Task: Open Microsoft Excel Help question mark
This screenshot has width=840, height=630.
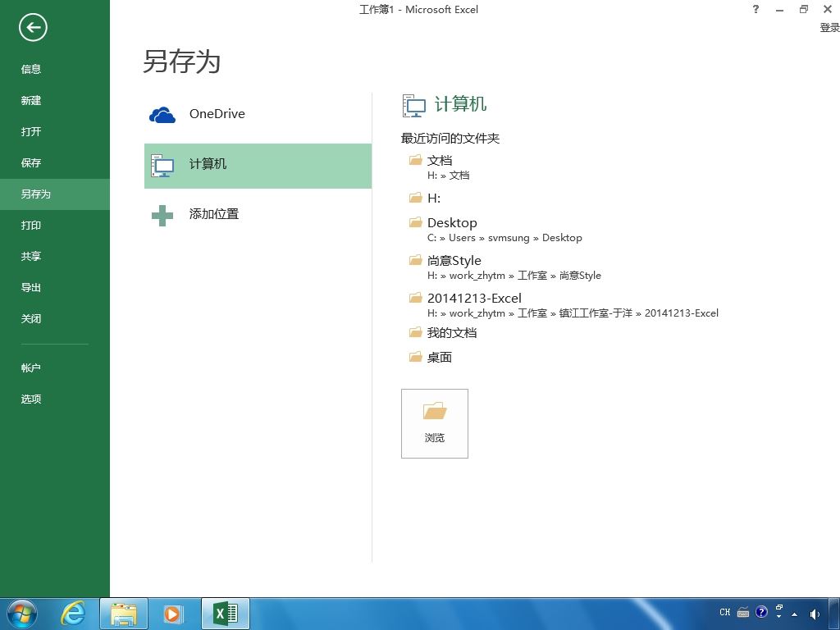Action: [756, 9]
